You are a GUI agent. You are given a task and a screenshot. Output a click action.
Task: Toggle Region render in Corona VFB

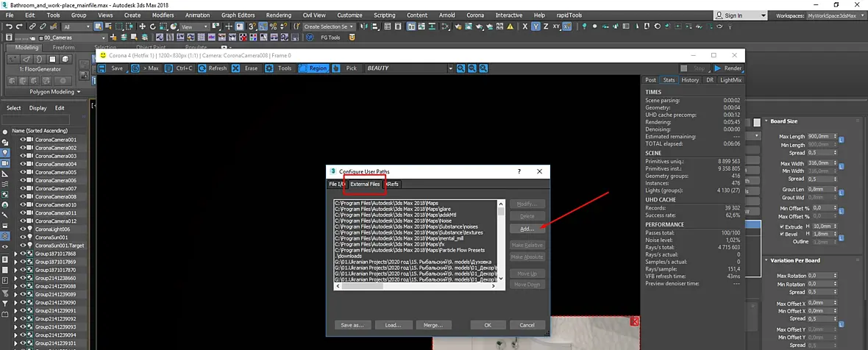[x=313, y=68]
